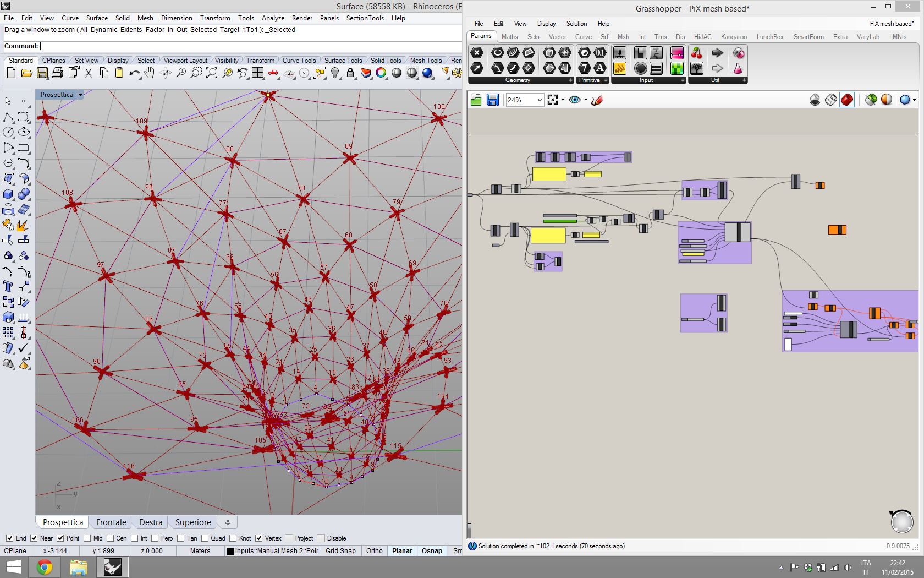Click the Grasshopper save file floppy icon

pyautogui.click(x=492, y=100)
